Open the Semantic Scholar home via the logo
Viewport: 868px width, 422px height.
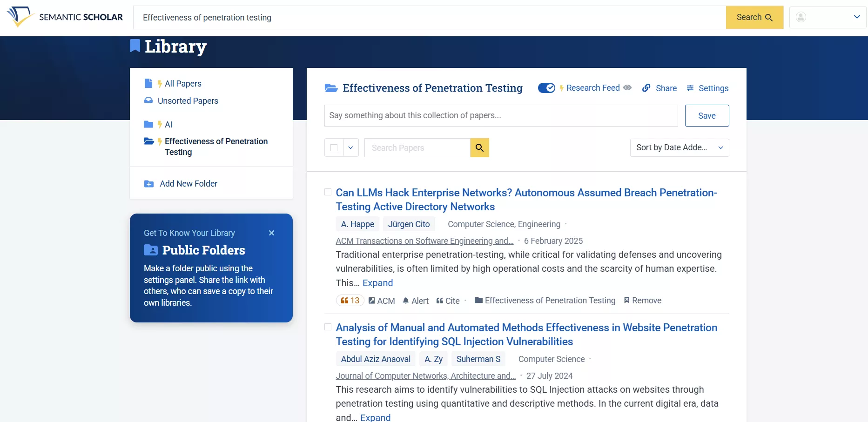tap(65, 17)
